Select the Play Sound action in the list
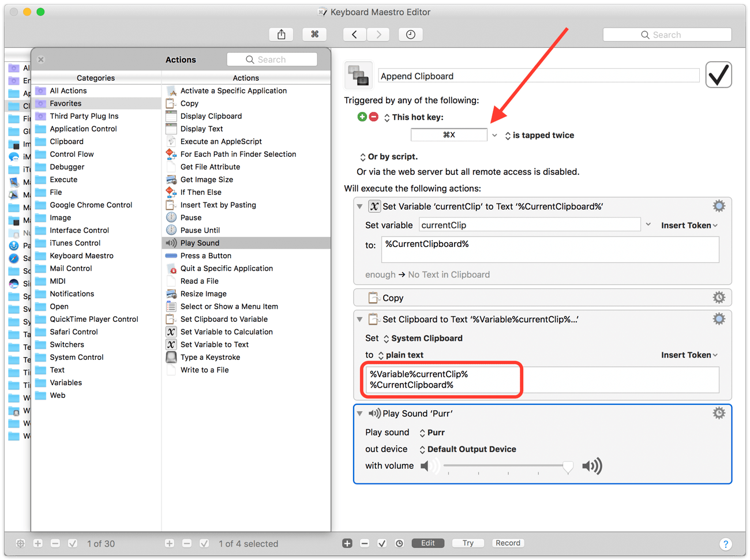750x560 pixels. [x=200, y=243]
